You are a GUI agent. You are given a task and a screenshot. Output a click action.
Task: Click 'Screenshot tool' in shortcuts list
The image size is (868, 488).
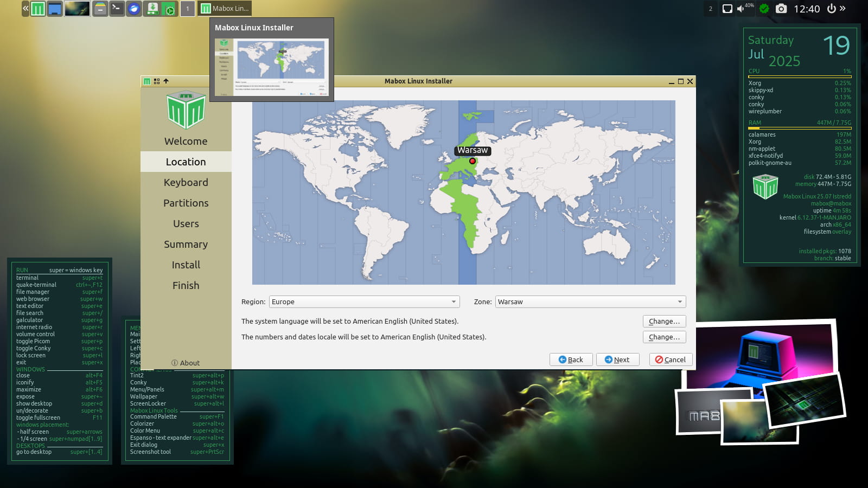[x=150, y=452]
